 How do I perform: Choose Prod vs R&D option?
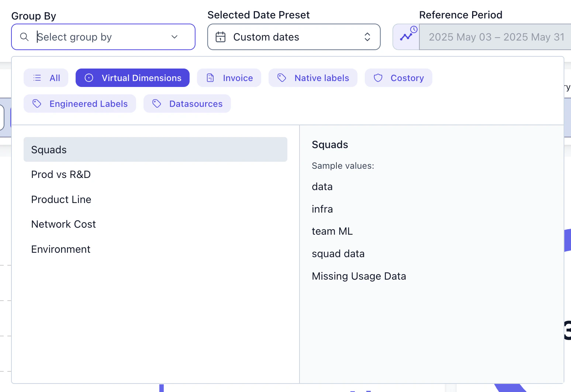click(61, 174)
